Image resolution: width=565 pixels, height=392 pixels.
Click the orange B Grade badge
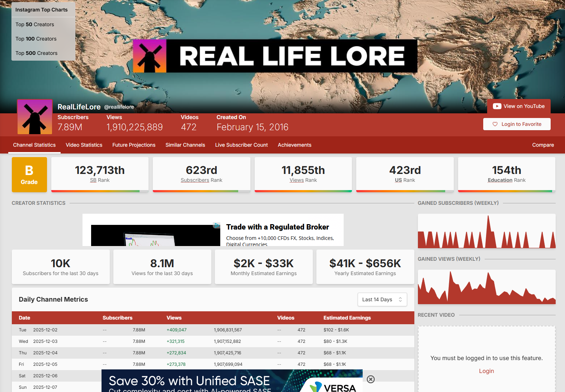(x=29, y=175)
